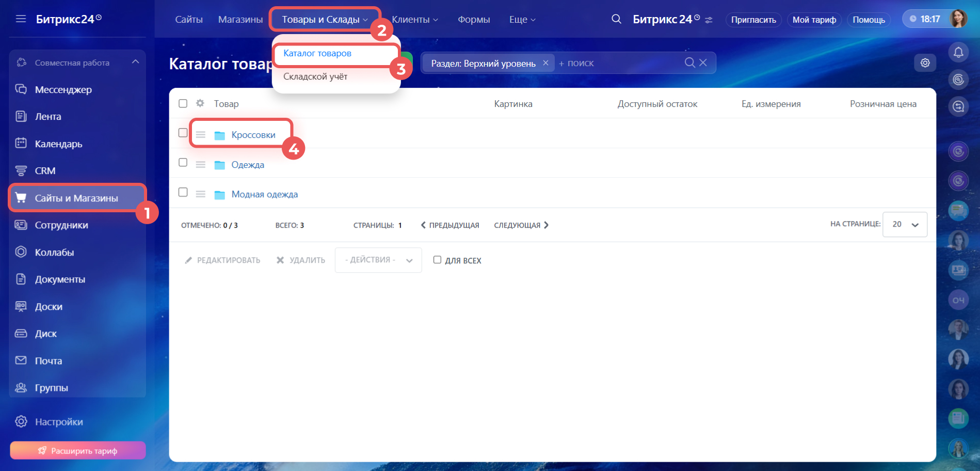This screenshot has height=471, width=980.
Task: Click the filter search input field
Action: (x=619, y=63)
